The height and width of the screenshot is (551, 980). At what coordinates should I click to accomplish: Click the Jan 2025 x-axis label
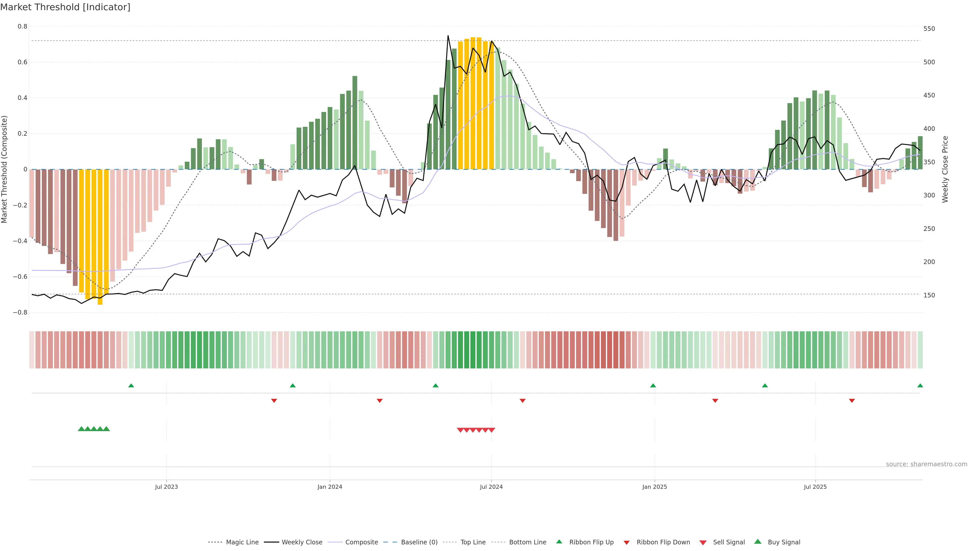tap(654, 487)
